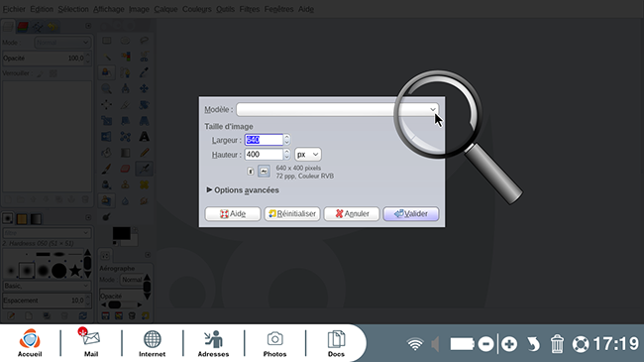Select the Airbrush tool

pyautogui.click(x=145, y=169)
